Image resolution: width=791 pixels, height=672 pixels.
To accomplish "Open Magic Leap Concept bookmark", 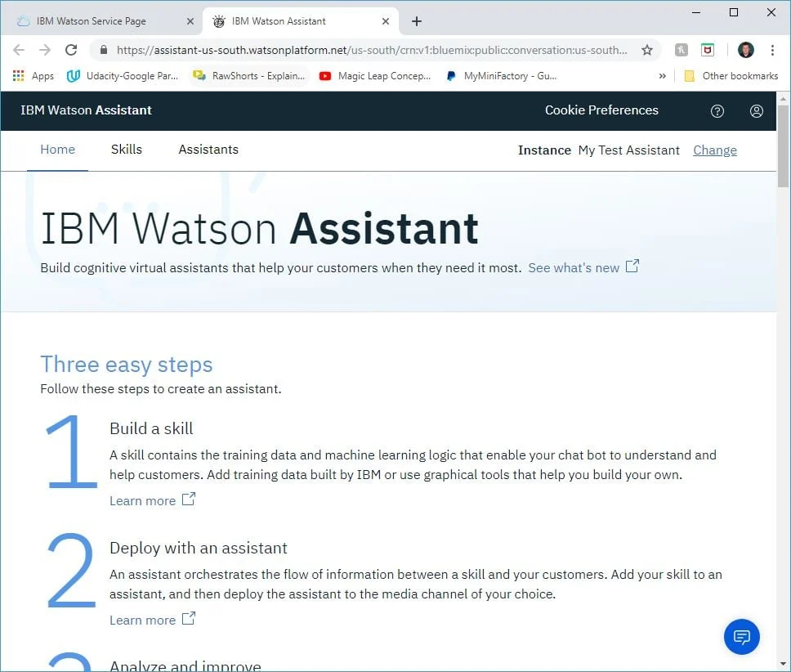I will pyautogui.click(x=375, y=76).
